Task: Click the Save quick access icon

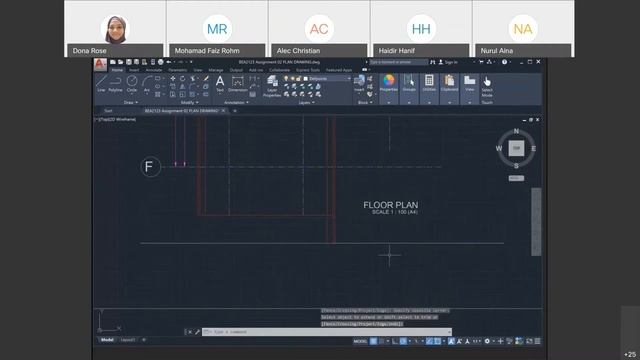Action: coord(129,62)
